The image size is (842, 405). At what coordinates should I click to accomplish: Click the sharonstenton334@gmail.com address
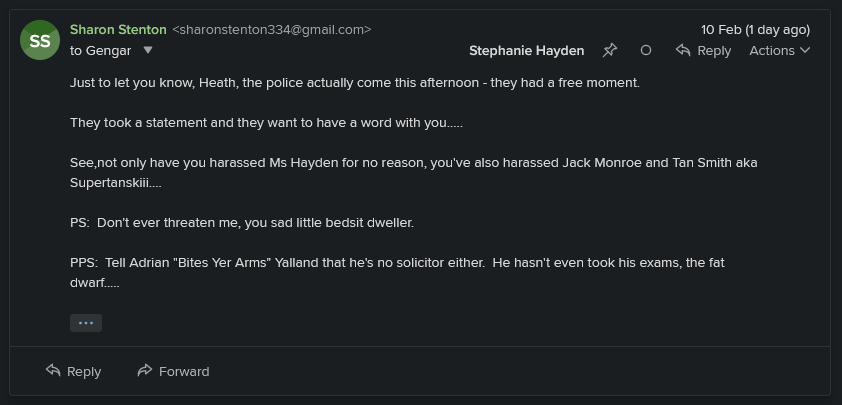pyautogui.click(x=272, y=30)
